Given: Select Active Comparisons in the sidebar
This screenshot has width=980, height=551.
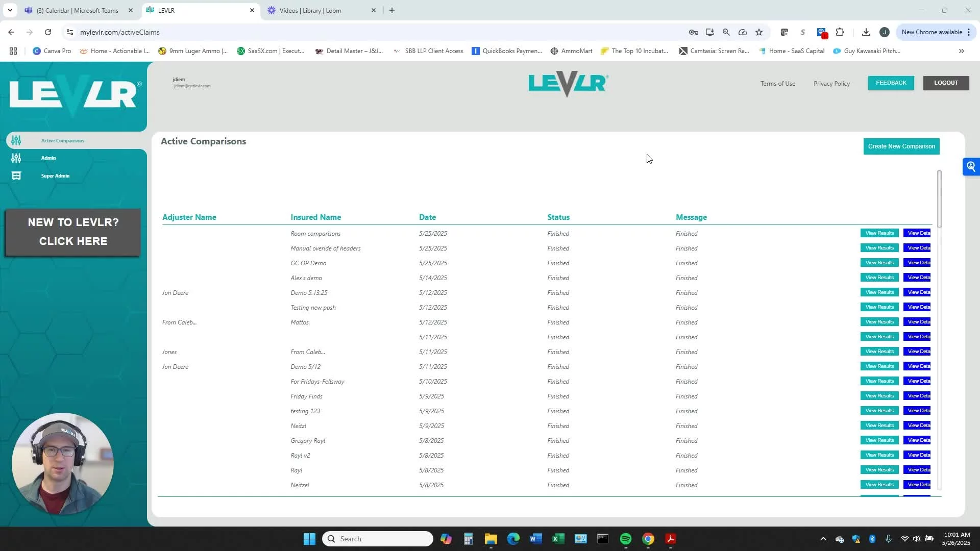Looking at the screenshot, I should point(63,141).
